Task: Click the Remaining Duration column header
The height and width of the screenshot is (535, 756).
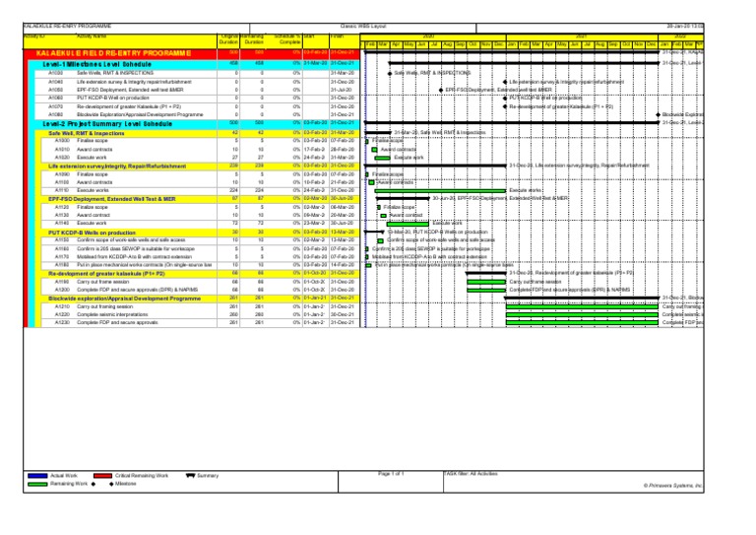Action: pos(252,39)
